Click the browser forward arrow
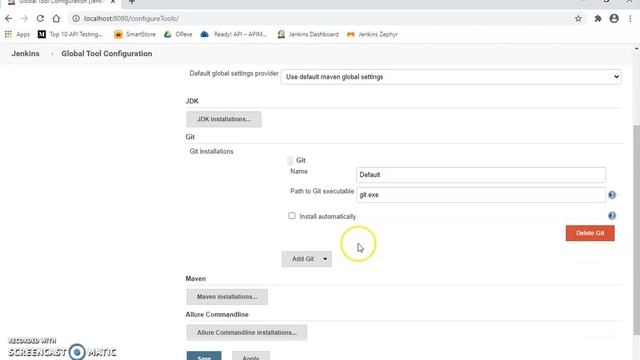Viewport: 640px width, 360px height. pyautogui.click(x=24, y=18)
